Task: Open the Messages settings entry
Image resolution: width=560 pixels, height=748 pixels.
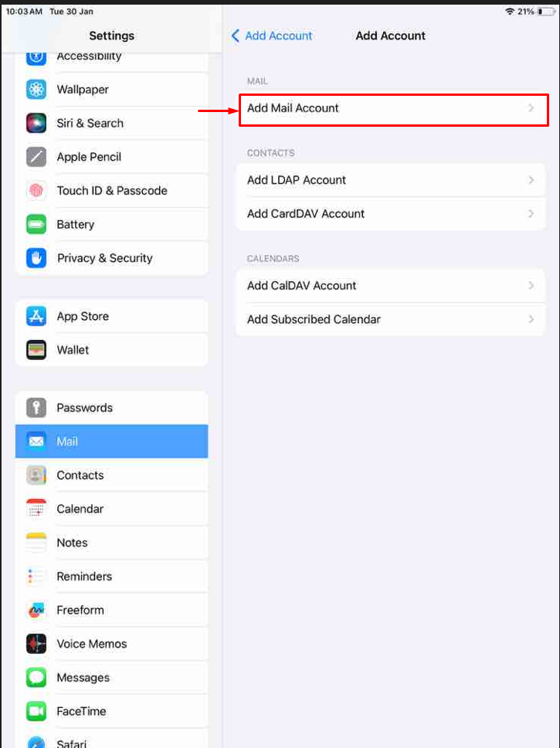Action: pyautogui.click(x=112, y=678)
